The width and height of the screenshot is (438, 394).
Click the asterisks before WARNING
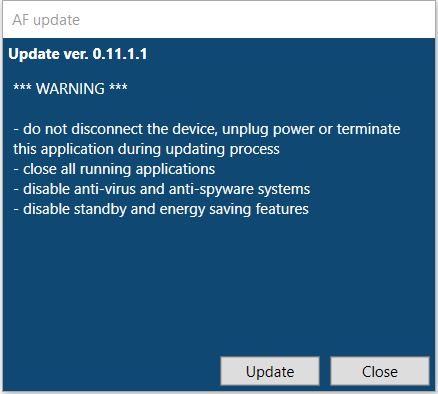click(x=22, y=88)
